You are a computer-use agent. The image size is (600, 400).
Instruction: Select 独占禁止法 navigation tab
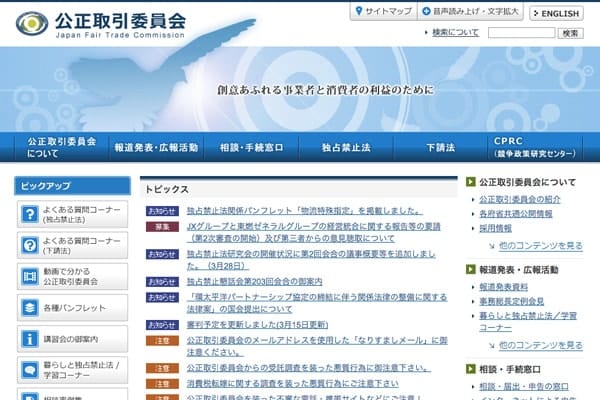(x=345, y=147)
